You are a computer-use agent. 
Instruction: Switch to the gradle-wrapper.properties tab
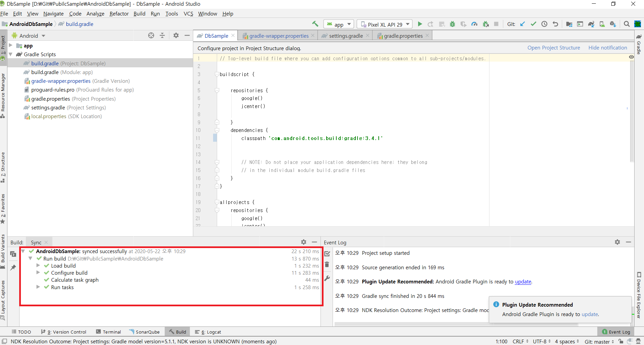[x=278, y=36]
